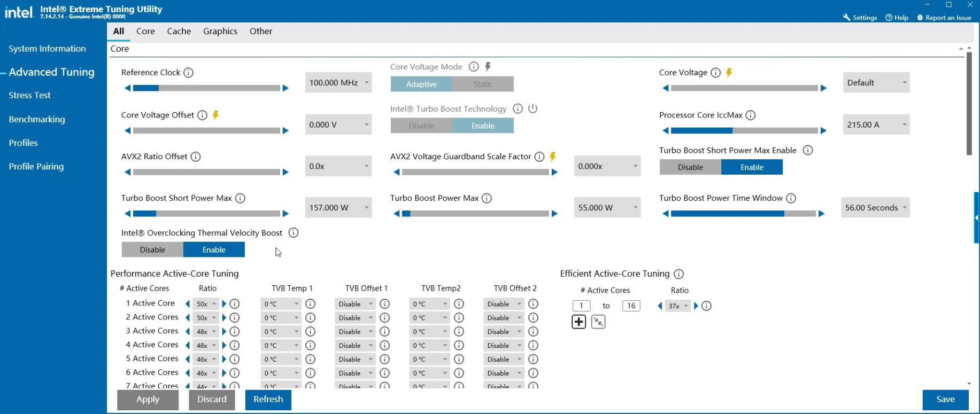Click the Turbo Boost Short Power Max slider

click(206, 214)
